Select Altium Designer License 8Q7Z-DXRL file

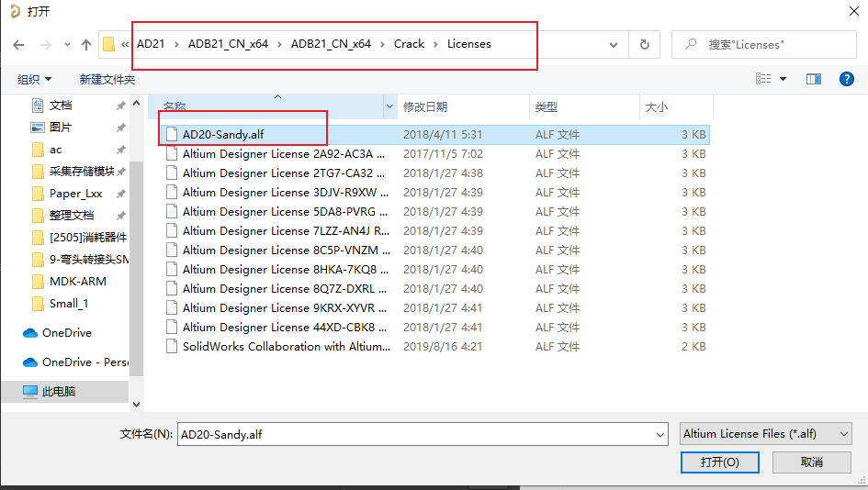click(x=285, y=289)
